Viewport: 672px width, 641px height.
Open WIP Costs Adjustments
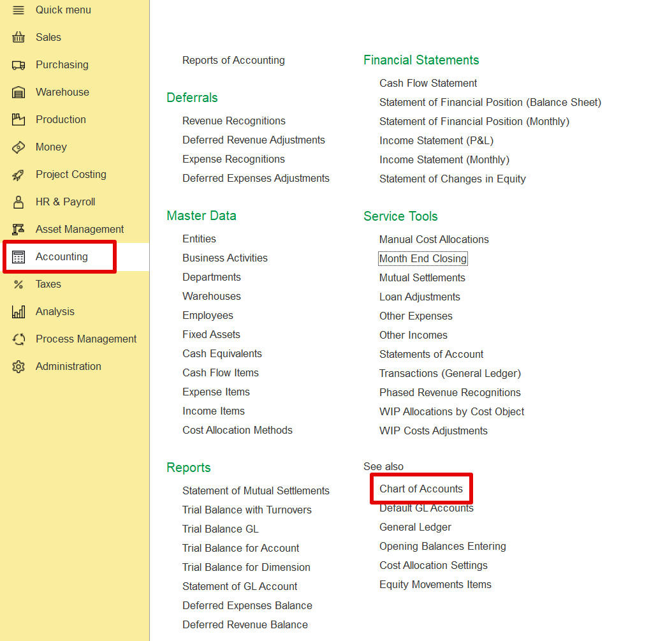434,431
